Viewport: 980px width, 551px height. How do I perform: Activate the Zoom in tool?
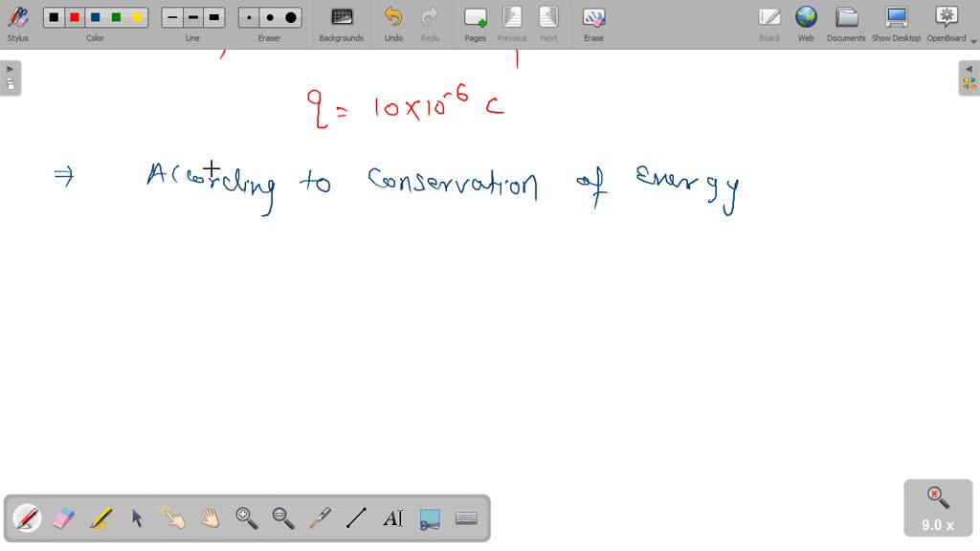pos(246,518)
